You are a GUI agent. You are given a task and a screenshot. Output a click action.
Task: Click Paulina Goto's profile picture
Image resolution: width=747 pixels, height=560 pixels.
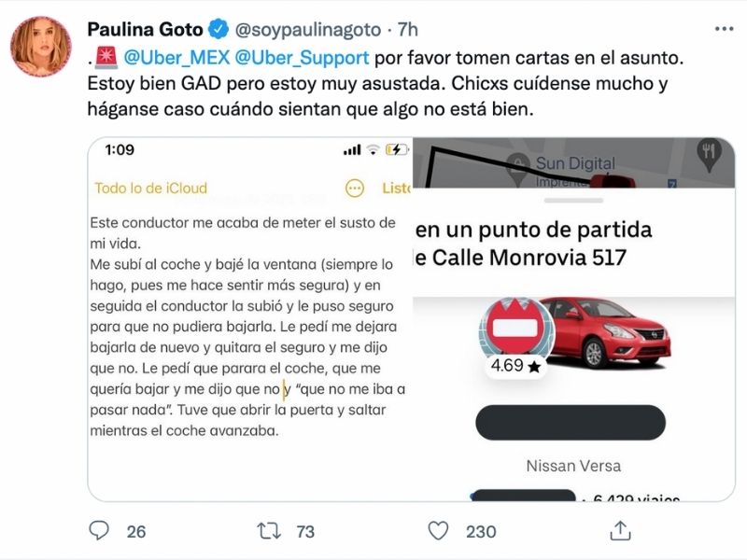tap(41, 47)
